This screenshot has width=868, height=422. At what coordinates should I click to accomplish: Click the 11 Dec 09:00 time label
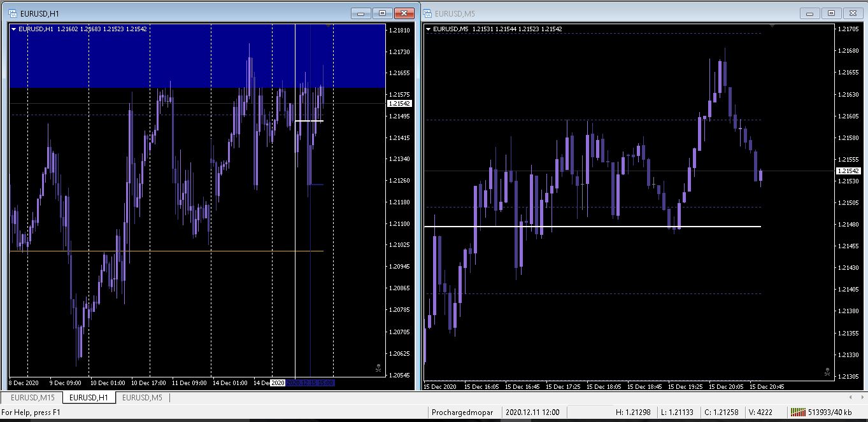point(189,383)
